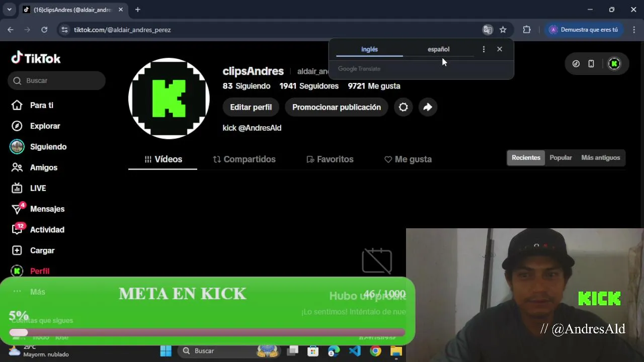Switch to the Me gusta tab

point(408,159)
